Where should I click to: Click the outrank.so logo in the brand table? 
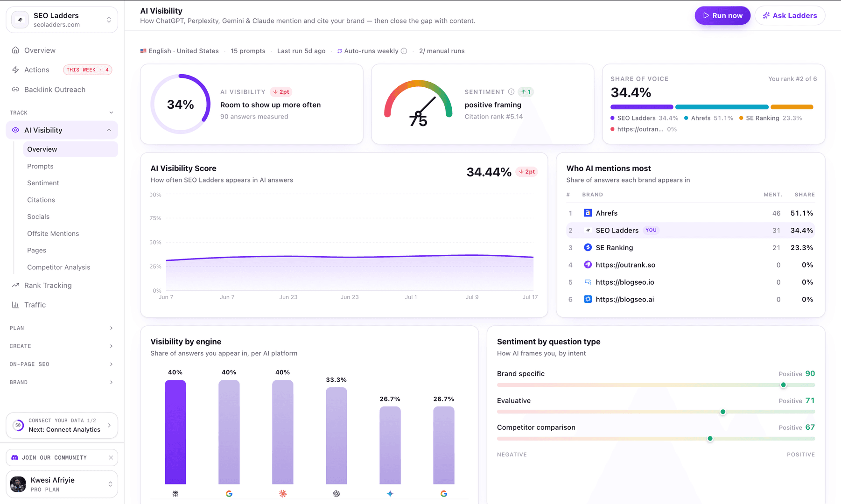(588, 265)
